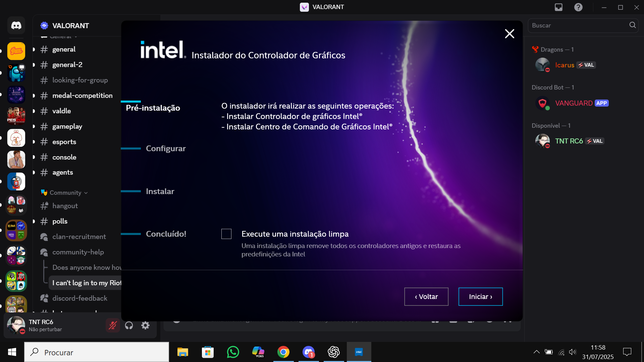Screen dimensions: 644x362
Task: Select the Configurar step
Action: click(166, 148)
